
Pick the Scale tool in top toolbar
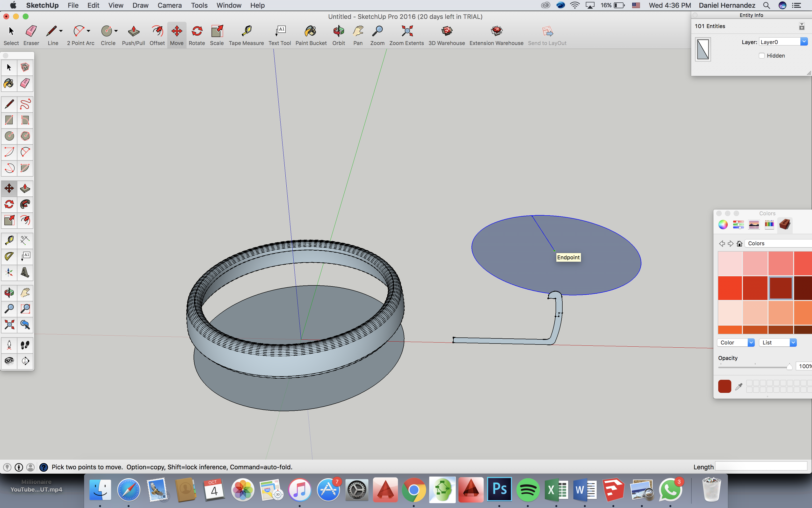pos(217,35)
